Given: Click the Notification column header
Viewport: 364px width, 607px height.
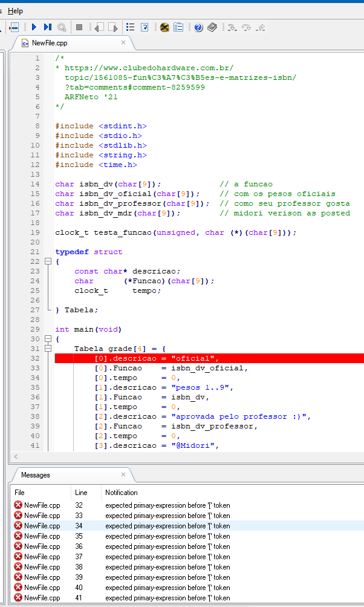Looking at the screenshot, I should click(232, 493).
